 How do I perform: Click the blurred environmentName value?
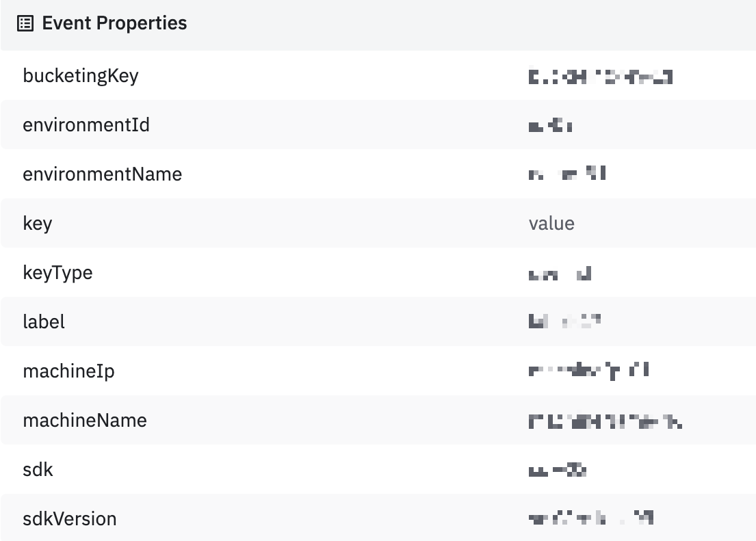[567, 175]
